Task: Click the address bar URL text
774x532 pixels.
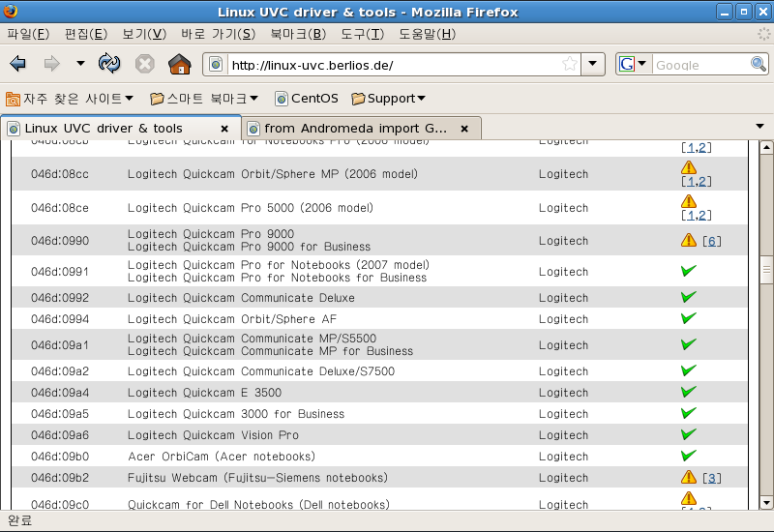Action: [x=313, y=65]
